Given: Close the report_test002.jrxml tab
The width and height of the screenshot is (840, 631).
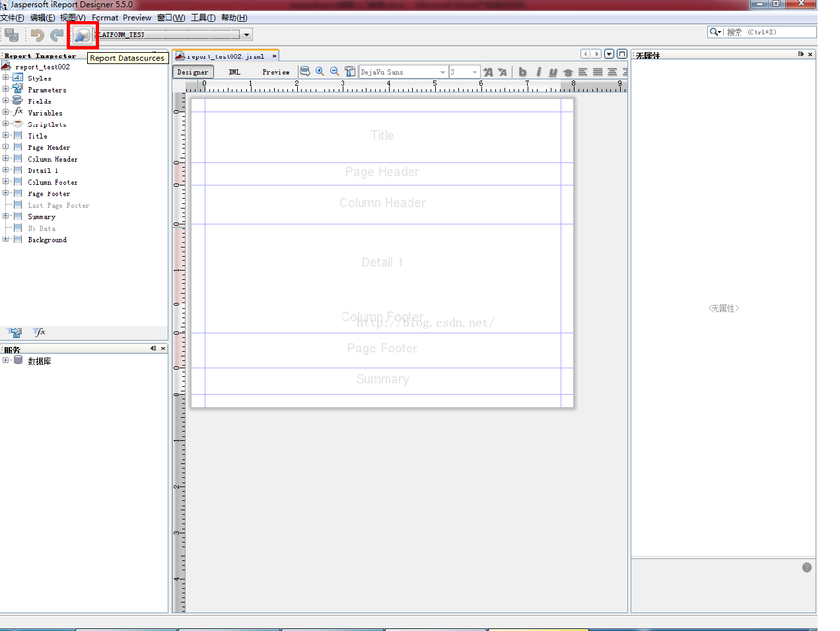Looking at the screenshot, I should coord(275,56).
